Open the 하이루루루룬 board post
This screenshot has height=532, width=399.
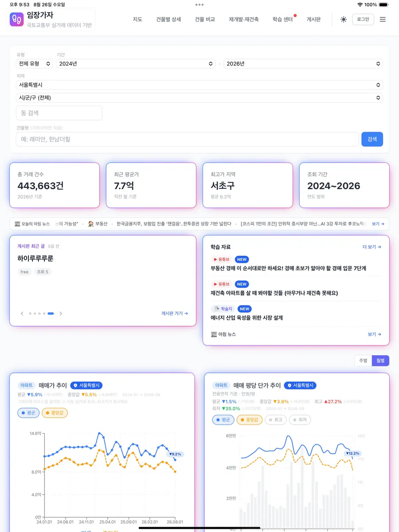(35, 258)
